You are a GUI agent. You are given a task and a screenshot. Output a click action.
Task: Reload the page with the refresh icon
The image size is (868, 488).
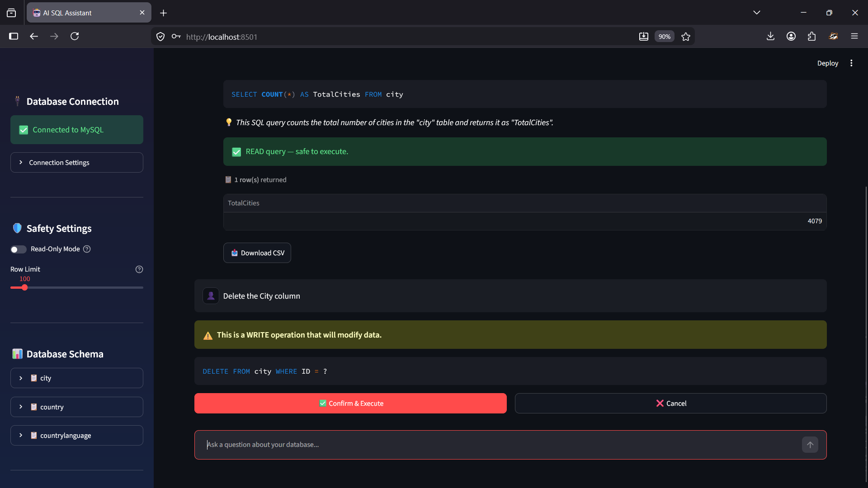pyautogui.click(x=75, y=36)
